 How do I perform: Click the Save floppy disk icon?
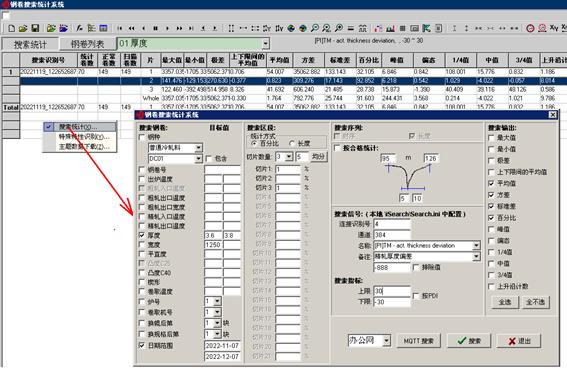click(35, 28)
